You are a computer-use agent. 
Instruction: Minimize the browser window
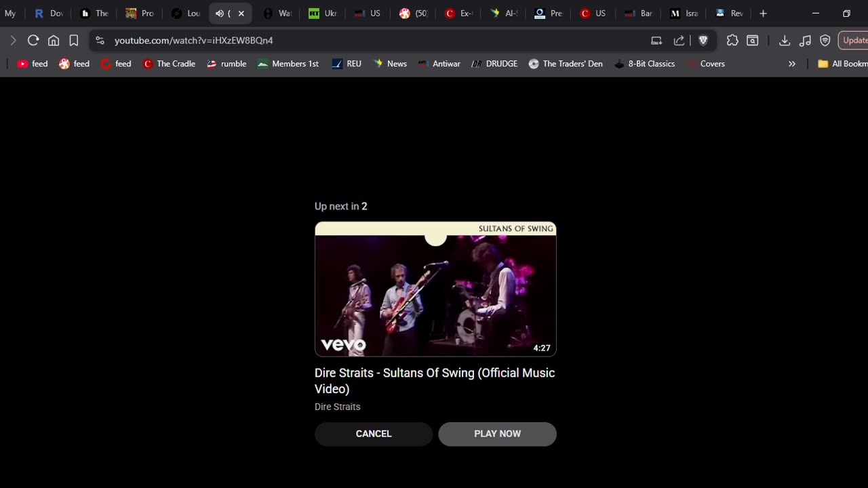816,14
